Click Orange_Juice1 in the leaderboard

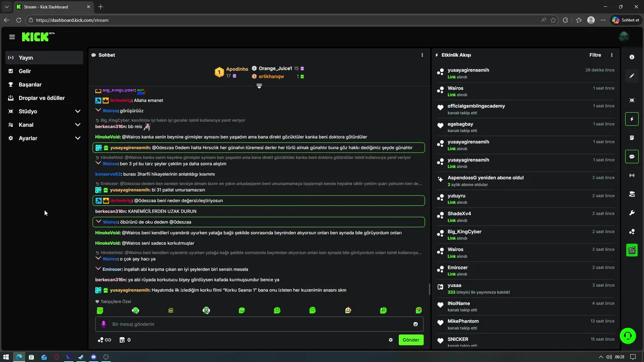(x=275, y=68)
